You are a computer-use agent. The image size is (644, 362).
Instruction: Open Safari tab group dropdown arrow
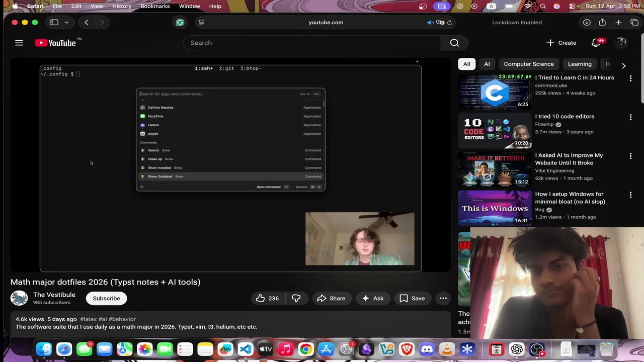point(66,22)
